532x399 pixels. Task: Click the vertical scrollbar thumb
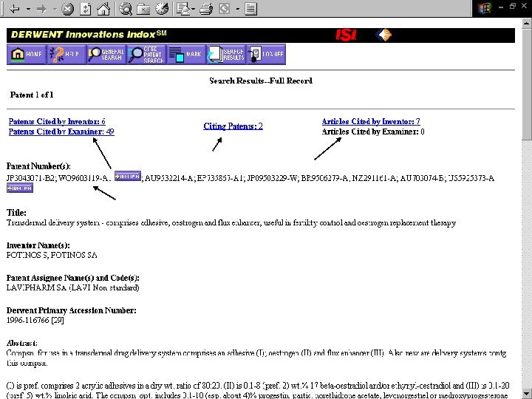[x=527, y=83]
